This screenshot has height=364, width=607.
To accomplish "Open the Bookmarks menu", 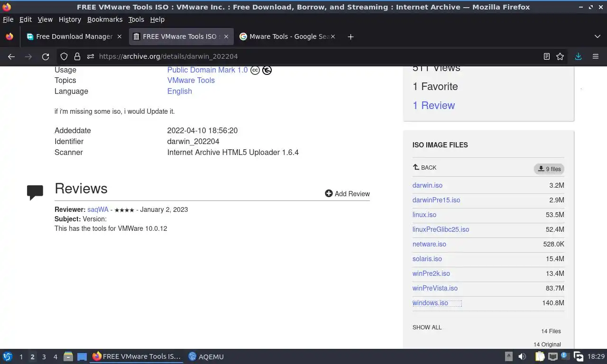I will click(105, 19).
